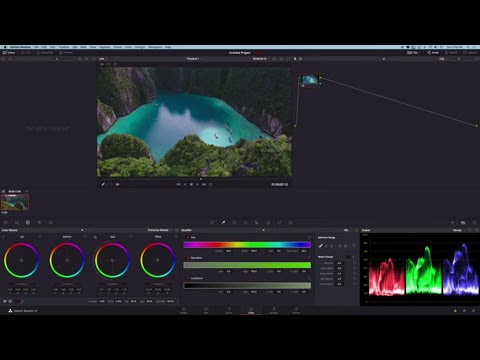Open the viewer zoom percentage dropdown

point(103,59)
